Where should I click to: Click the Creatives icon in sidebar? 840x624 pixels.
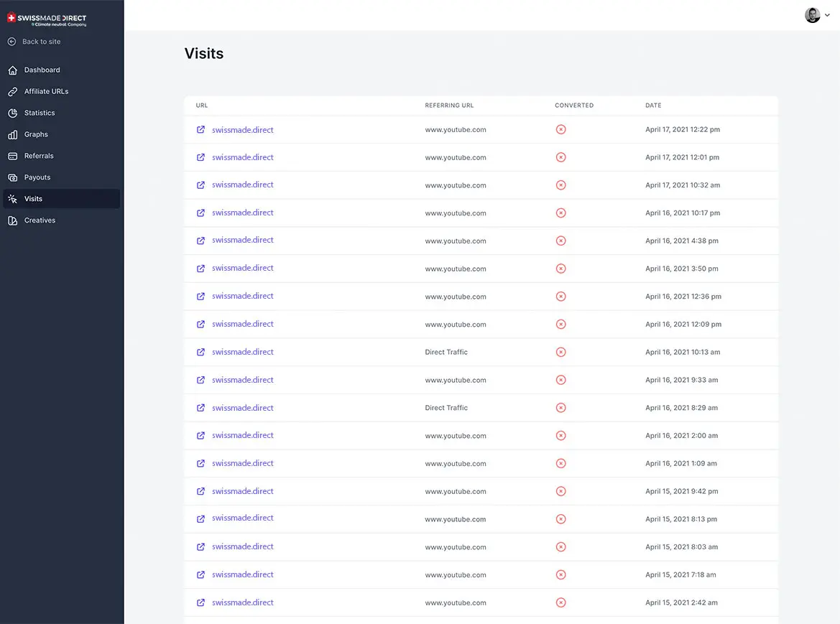click(x=12, y=221)
